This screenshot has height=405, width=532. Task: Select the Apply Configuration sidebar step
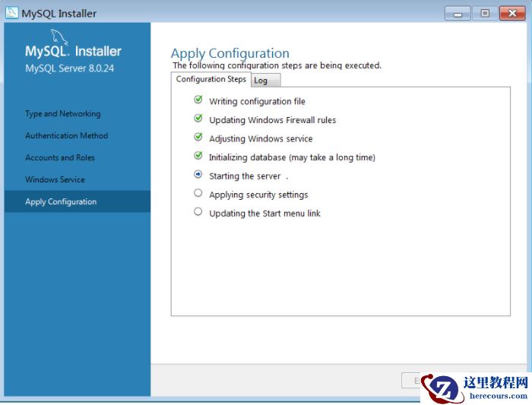pyautogui.click(x=78, y=201)
